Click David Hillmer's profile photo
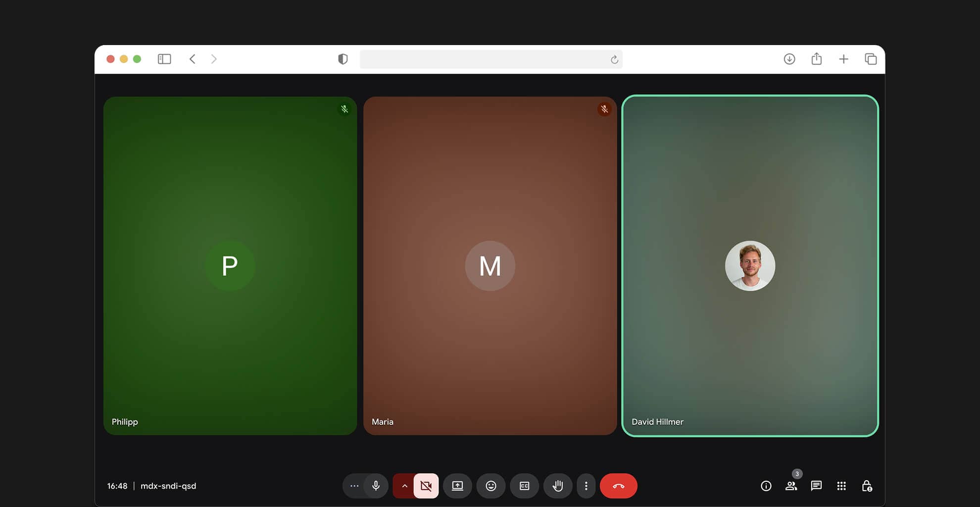980x507 pixels. pyautogui.click(x=750, y=266)
